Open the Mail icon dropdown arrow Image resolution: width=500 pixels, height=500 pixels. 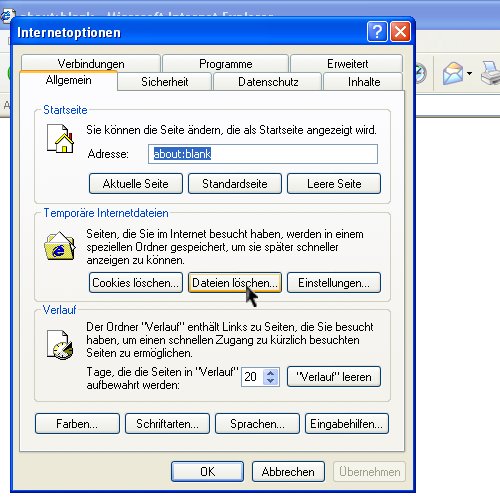pos(469,73)
